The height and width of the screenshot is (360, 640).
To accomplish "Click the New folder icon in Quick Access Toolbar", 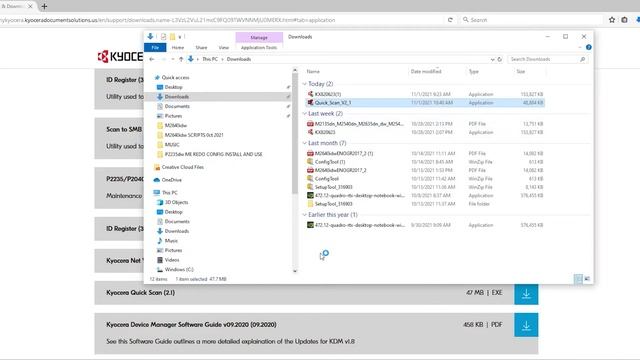I will (173, 37).
